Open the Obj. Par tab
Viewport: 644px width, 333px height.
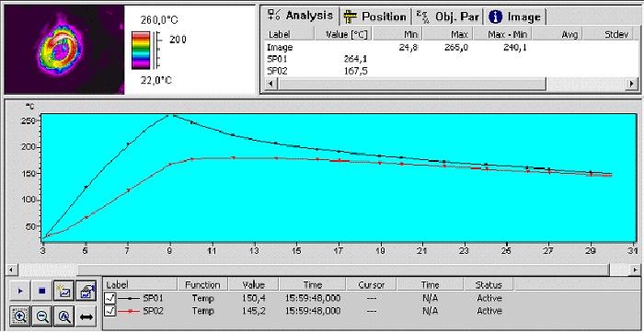coord(447,17)
